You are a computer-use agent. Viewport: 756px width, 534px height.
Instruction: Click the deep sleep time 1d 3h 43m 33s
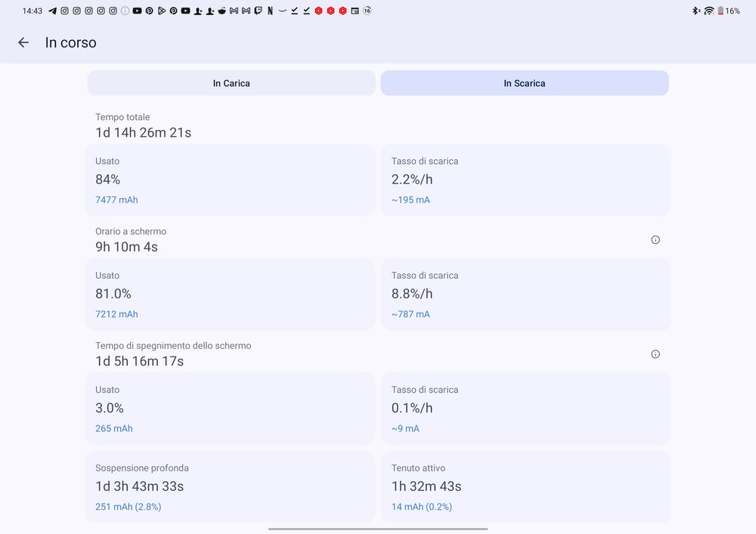[139, 486]
